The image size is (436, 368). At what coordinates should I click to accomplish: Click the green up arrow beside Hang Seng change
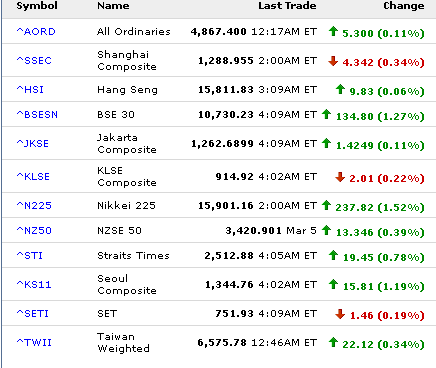pyautogui.click(x=340, y=89)
